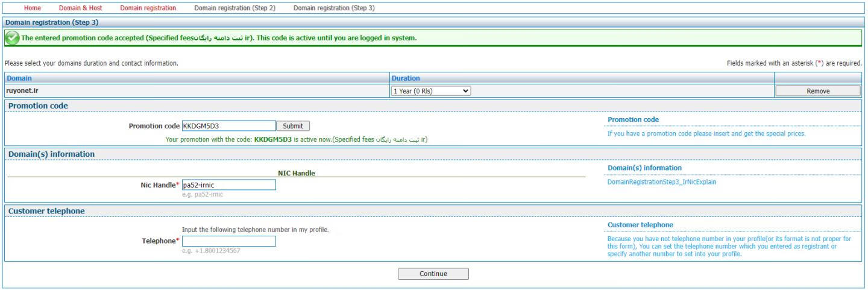Select the Domain registration (Step 3) breadcrumb item
The width and height of the screenshot is (868, 290).
(x=333, y=8)
